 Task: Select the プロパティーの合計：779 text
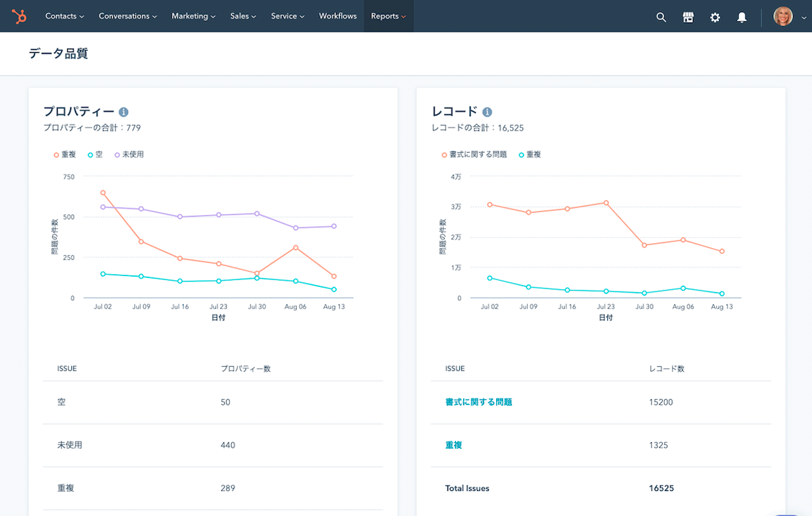point(92,128)
